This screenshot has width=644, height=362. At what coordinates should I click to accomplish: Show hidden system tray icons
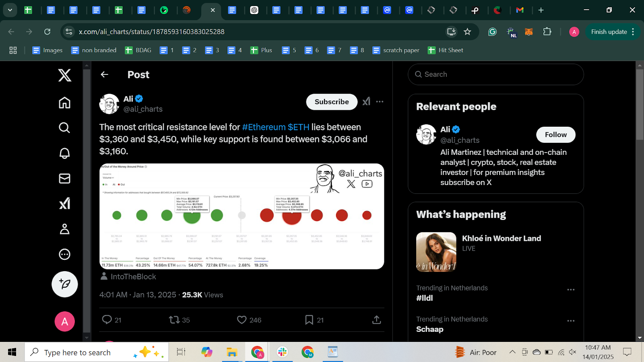click(x=512, y=352)
